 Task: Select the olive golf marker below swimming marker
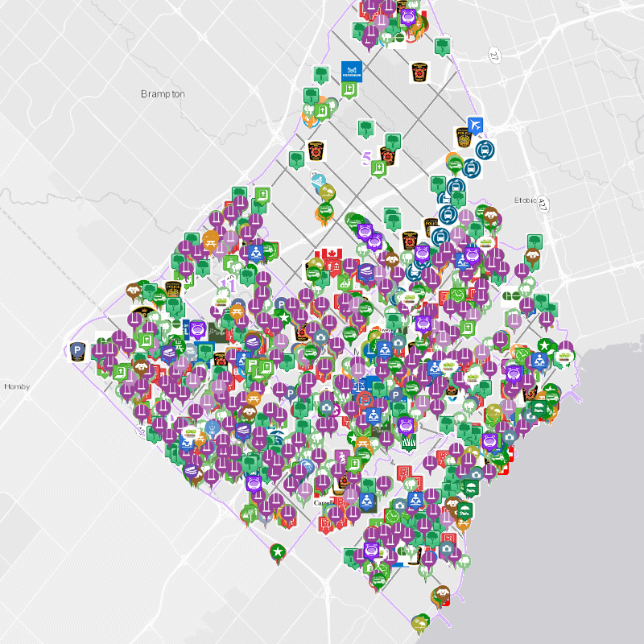326,193
